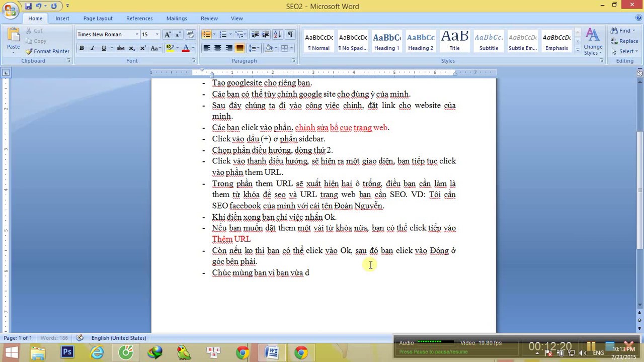Click the Shading paint bucket
The height and width of the screenshot is (362, 644).
click(269, 48)
